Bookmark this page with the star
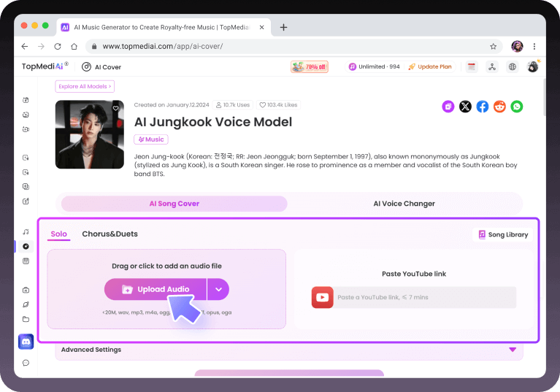The height and width of the screenshot is (392, 560). (x=494, y=47)
